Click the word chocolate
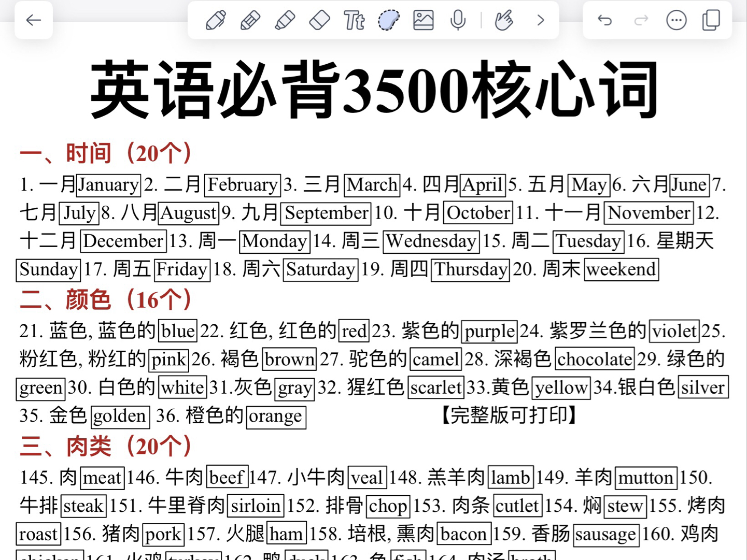The width and height of the screenshot is (747, 560). (x=595, y=360)
